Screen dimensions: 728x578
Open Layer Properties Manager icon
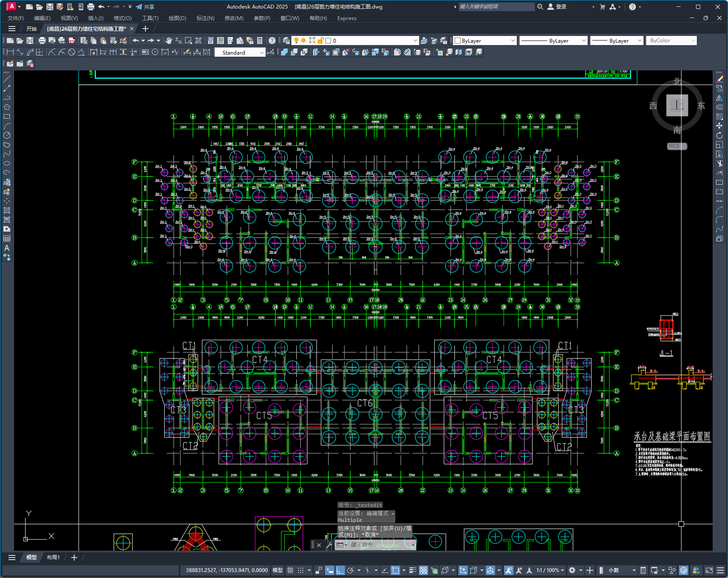286,41
